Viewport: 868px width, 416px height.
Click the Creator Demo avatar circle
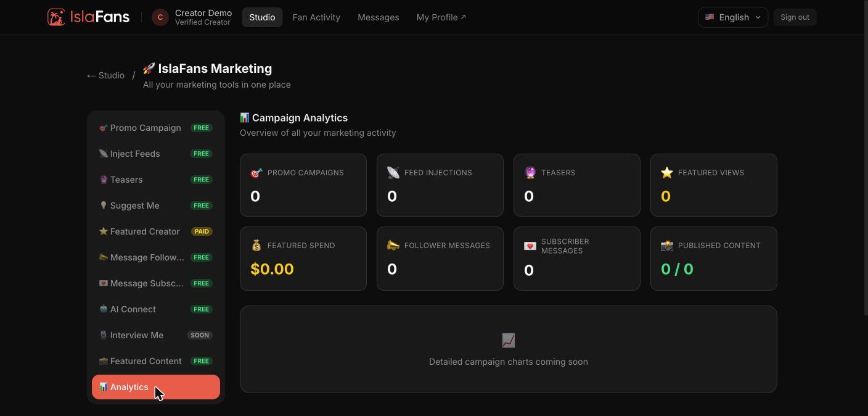[160, 17]
